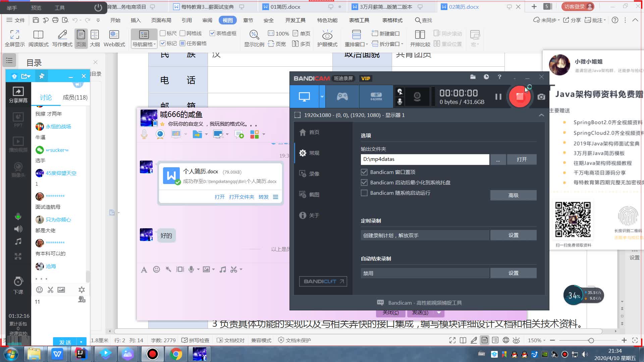Click the zoom slider in status bar
Image resolution: width=644 pixels, height=362 pixels.
coord(591,341)
